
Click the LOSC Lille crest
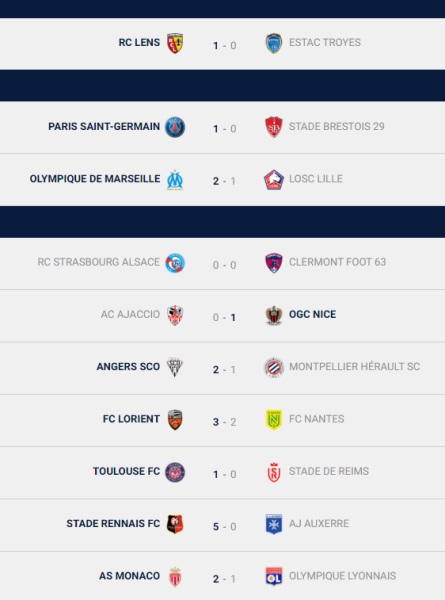tap(274, 179)
